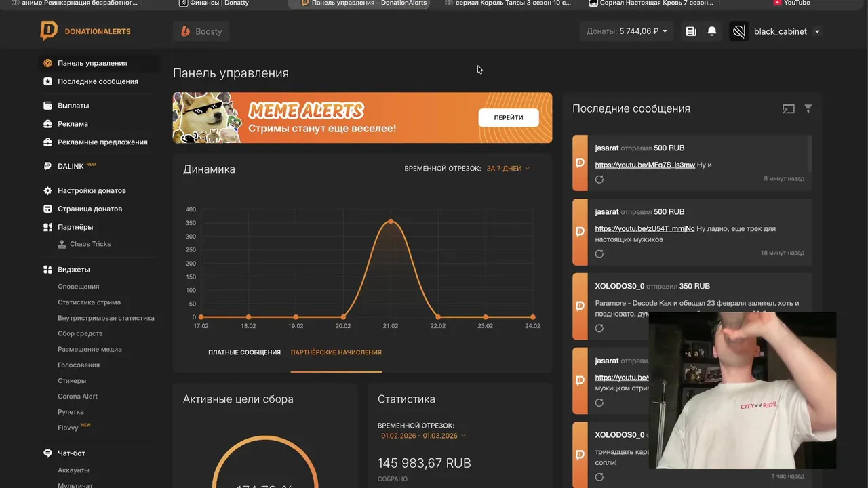Open the notifications bell

click(712, 31)
